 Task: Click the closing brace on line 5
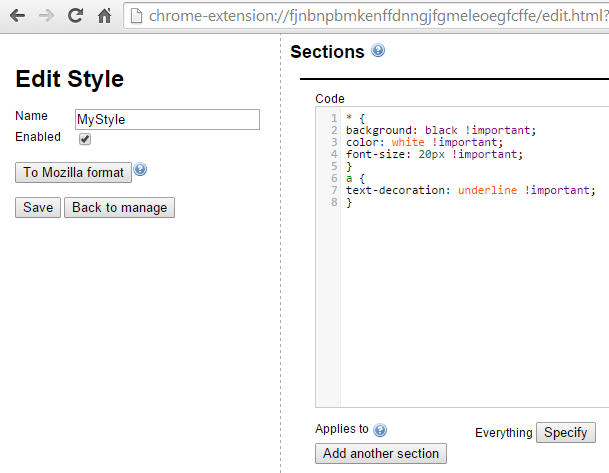349,166
